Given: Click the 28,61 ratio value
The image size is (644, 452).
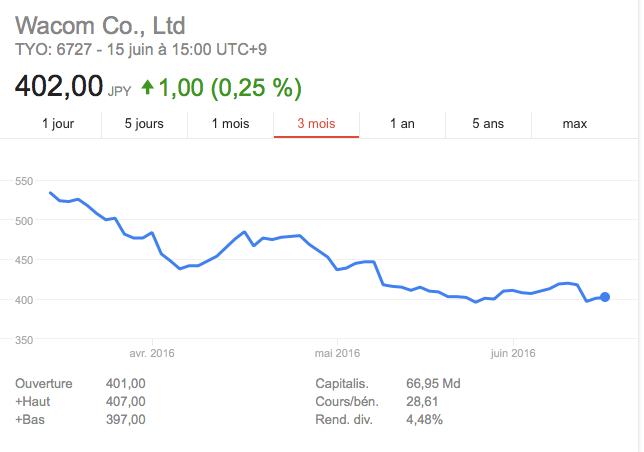Looking at the screenshot, I should (422, 402).
